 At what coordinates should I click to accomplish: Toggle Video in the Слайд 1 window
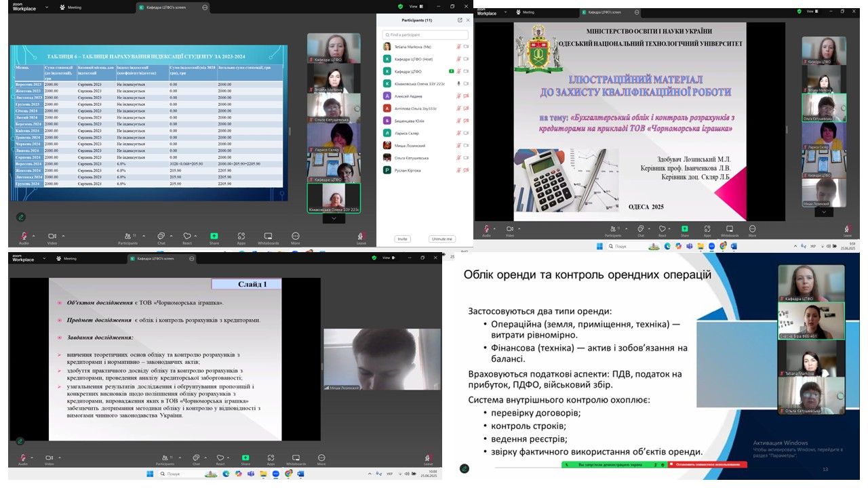coord(50,460)
